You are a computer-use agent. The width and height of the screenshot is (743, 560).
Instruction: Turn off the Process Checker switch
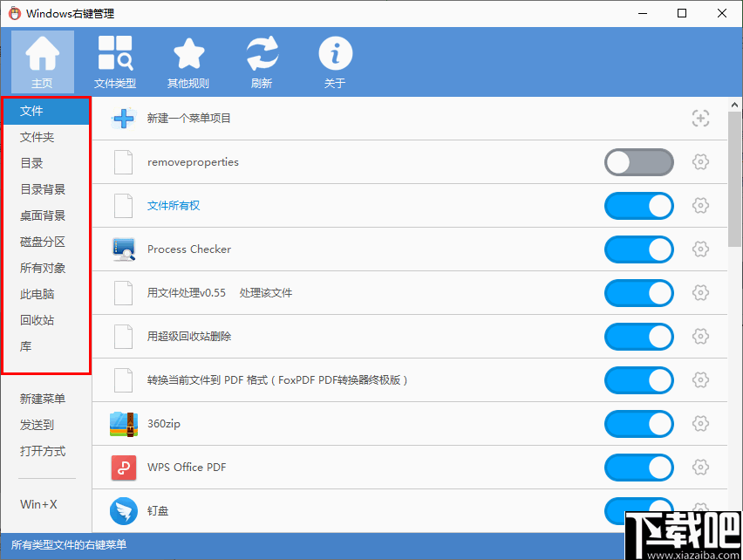coord(639,249)
